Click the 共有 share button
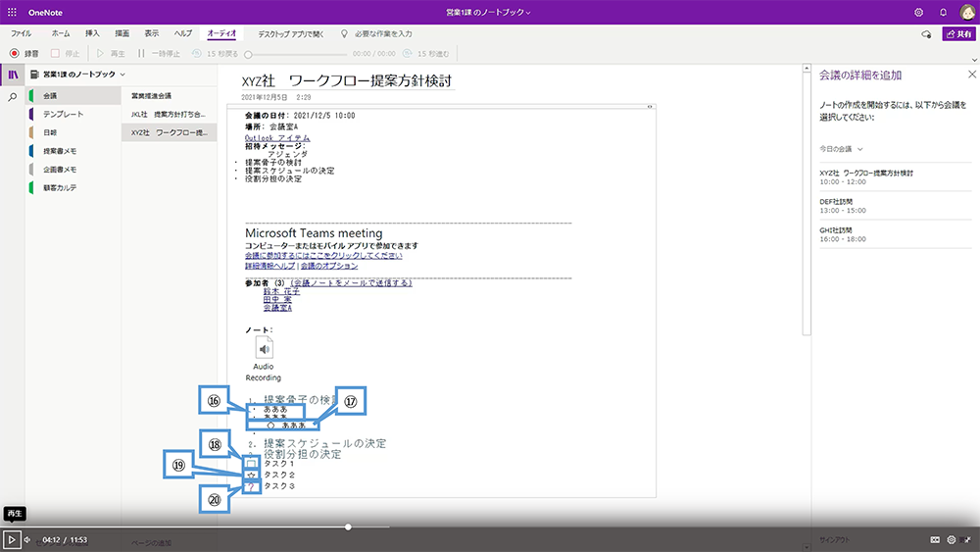The height and width of the screenshot is (552, 980). click(958, 33)
